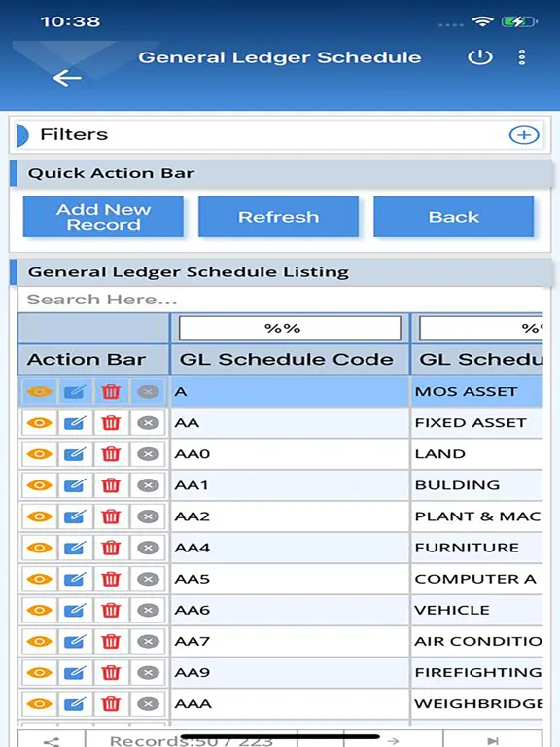560x747 pixels.
Task: Edit record AA2 with pencil icon
Action: click(x=75, y=516)
